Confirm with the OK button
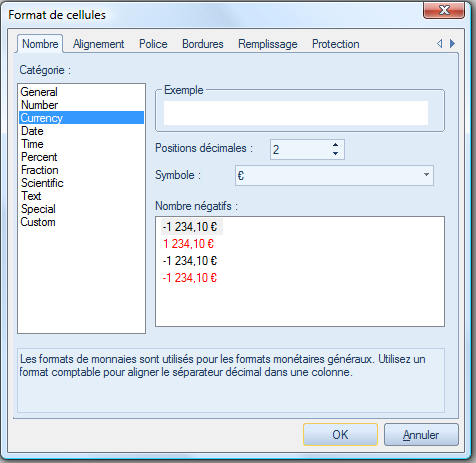 click(x=340, y=434)
